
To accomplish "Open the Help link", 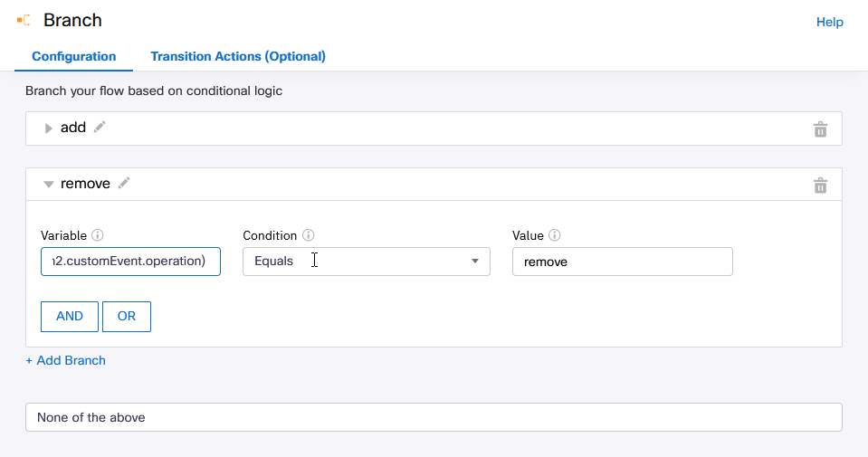I will coord(829,22).
